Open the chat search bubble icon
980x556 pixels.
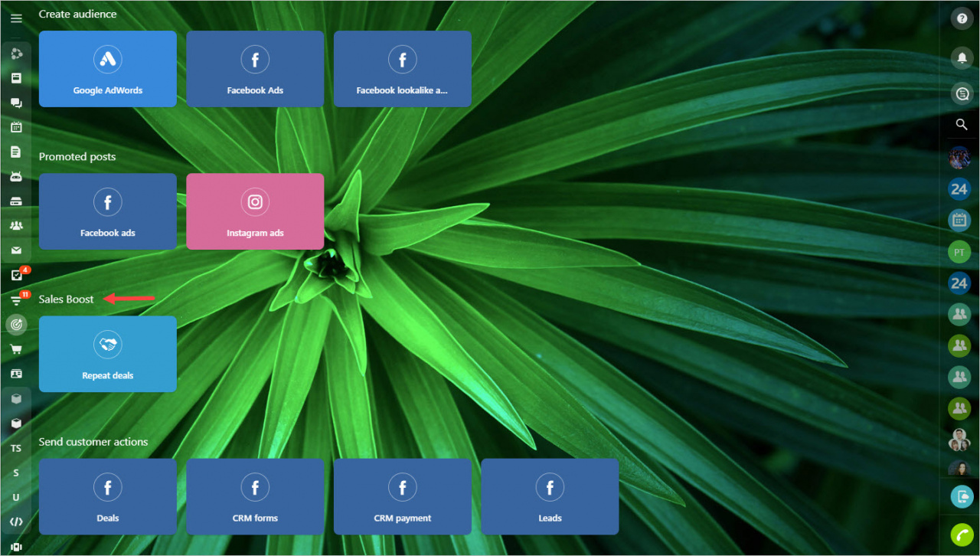click(962, 93)
